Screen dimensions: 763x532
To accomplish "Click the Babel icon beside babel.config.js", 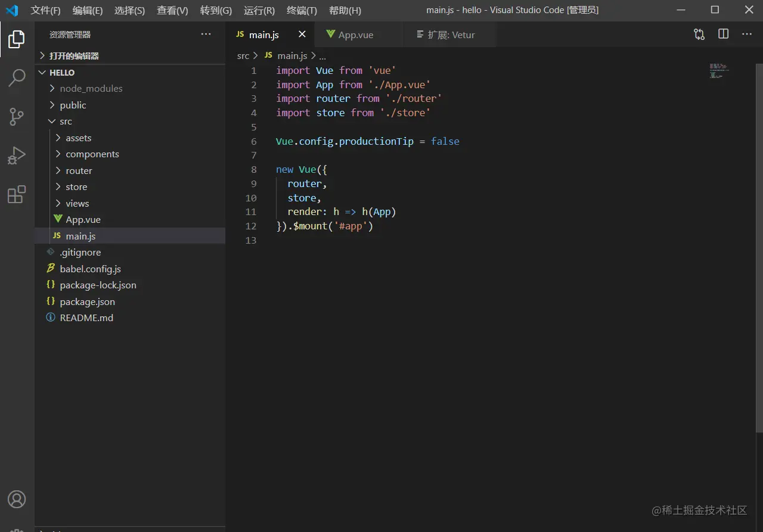I will point(51,269).
